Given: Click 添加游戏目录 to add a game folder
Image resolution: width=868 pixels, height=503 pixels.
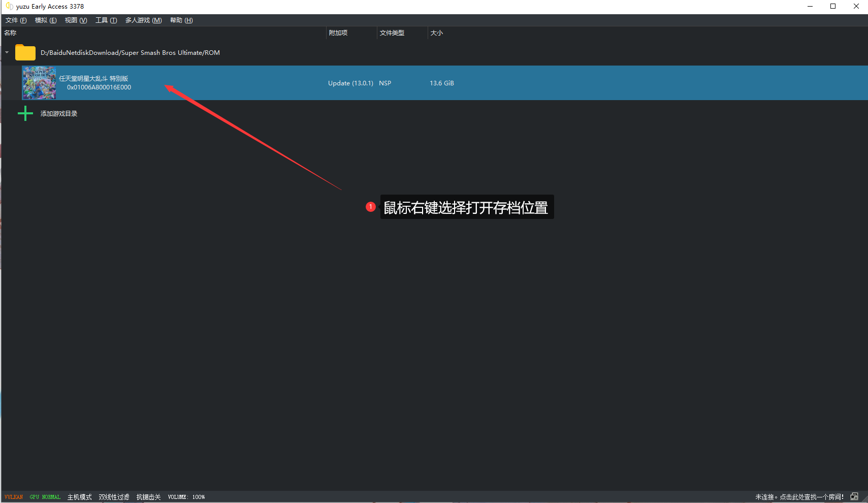Looking at the screenshot, I should 59,114.
